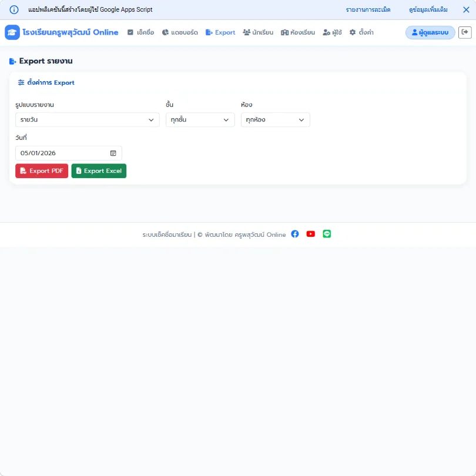The image size is (476, 476).
Task: Click the red Export PDF button
Action: 42,171
